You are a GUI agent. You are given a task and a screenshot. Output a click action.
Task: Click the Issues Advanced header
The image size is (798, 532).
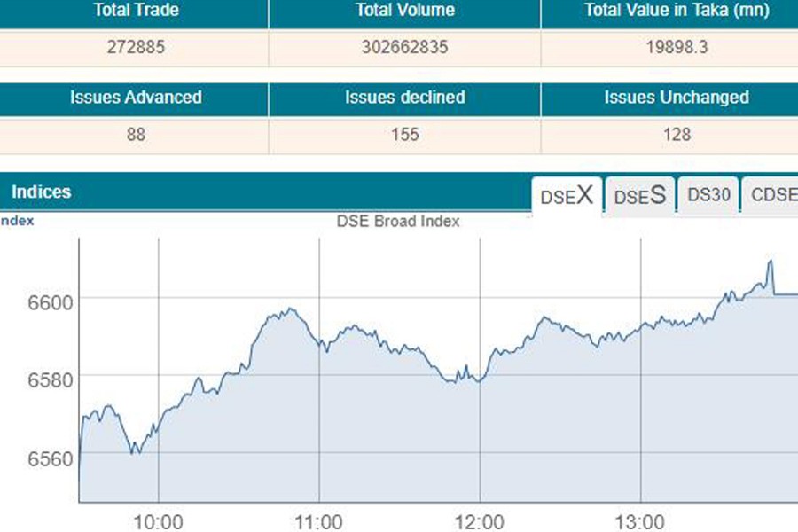[136, 98]
